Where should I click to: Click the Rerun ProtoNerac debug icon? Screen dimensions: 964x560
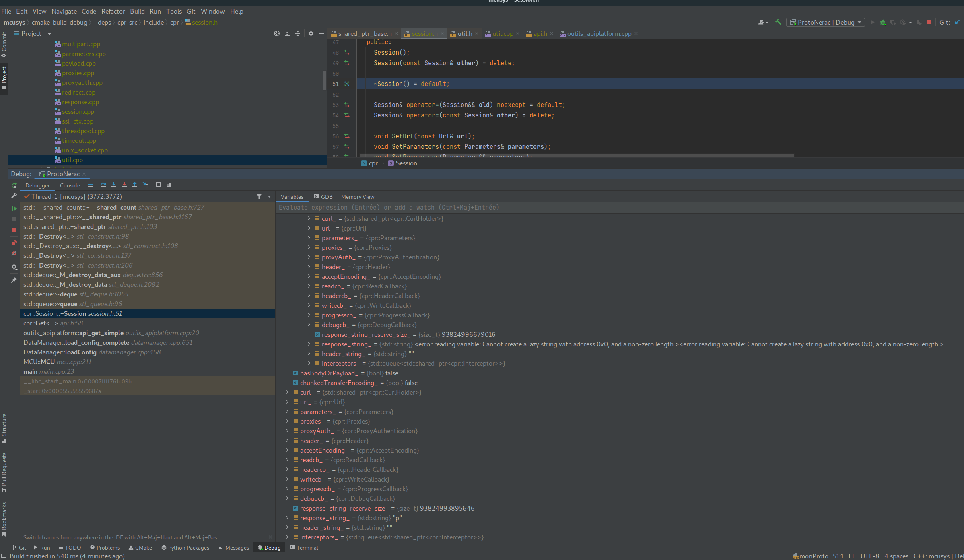[x=14, y=185]
